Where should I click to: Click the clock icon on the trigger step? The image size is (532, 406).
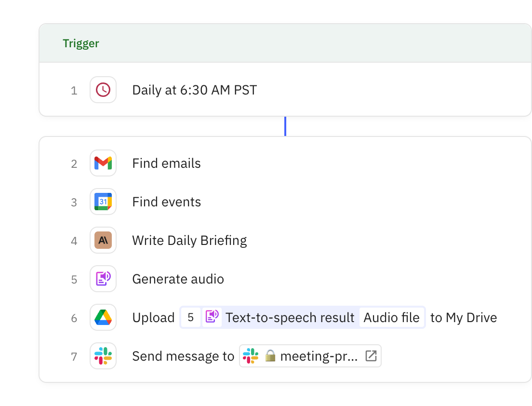pos(103,90)
